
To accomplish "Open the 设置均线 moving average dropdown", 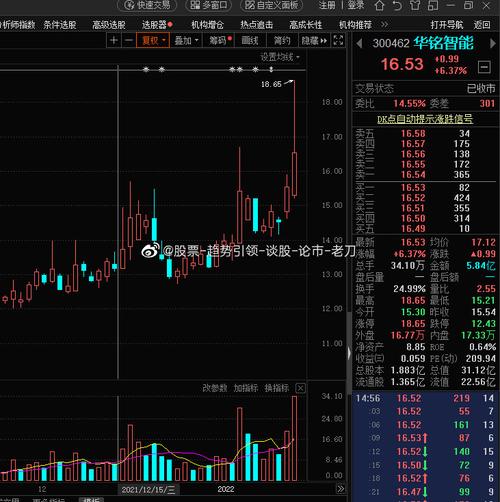I will pos(280,57).
